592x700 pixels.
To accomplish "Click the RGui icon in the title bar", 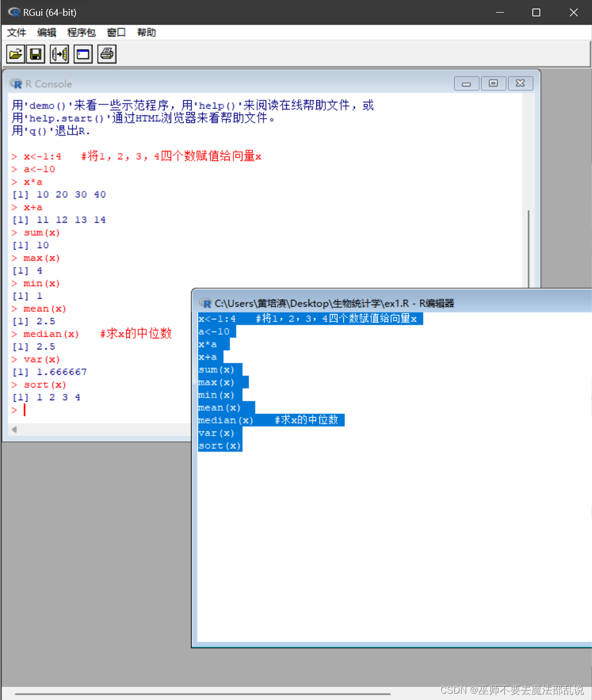I will pos(14,12).
